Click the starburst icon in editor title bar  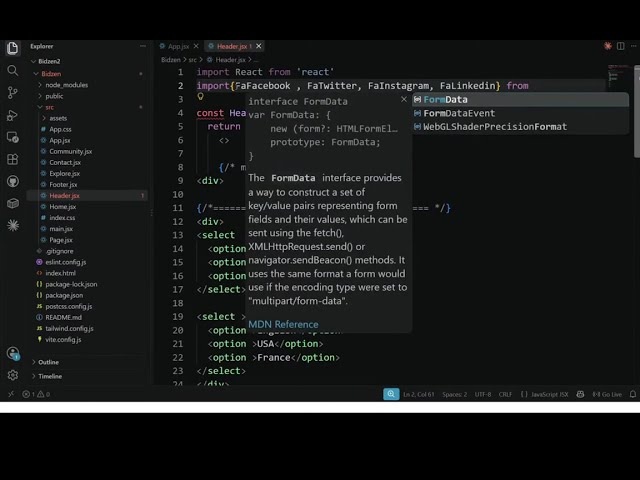tap(608, 46)
